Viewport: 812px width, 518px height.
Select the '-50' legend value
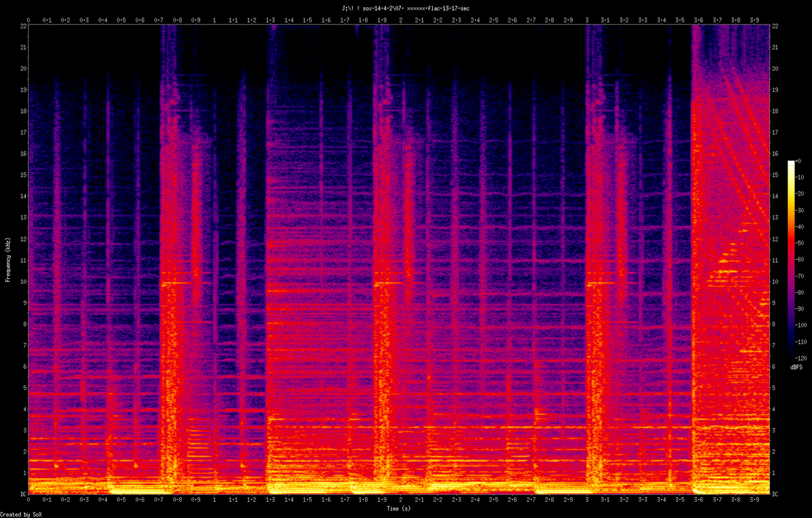(800, 243)
